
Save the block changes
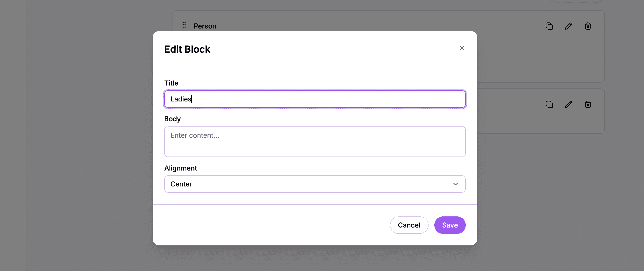pyautogui.click(x=450, y=225)
